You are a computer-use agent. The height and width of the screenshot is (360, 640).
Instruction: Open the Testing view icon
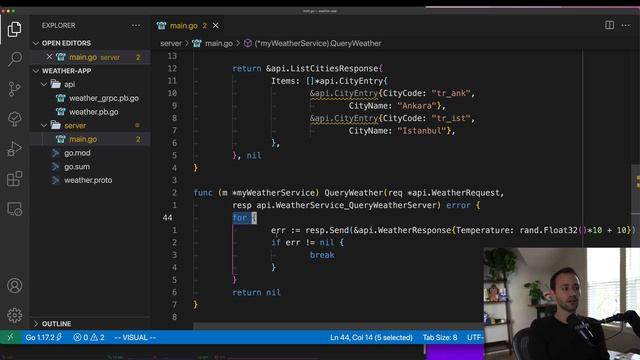(x=14, y=119)
